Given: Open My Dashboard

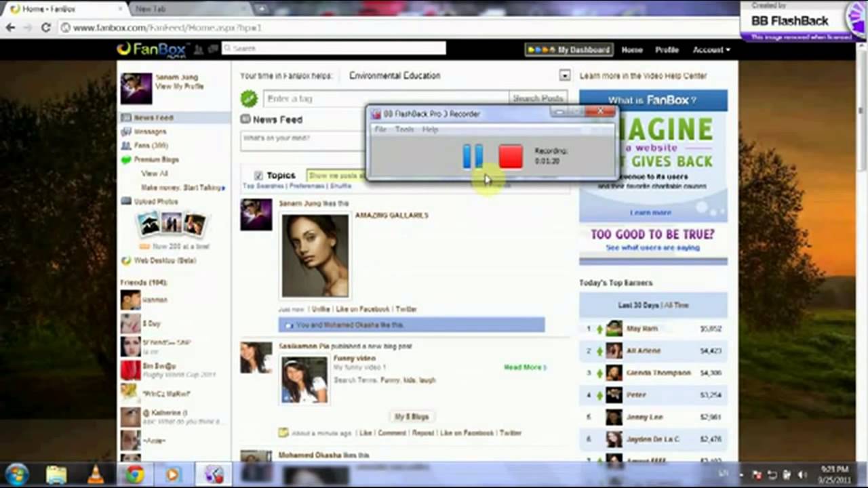Looking at the screenshot, I should click(x=568, y=49).
